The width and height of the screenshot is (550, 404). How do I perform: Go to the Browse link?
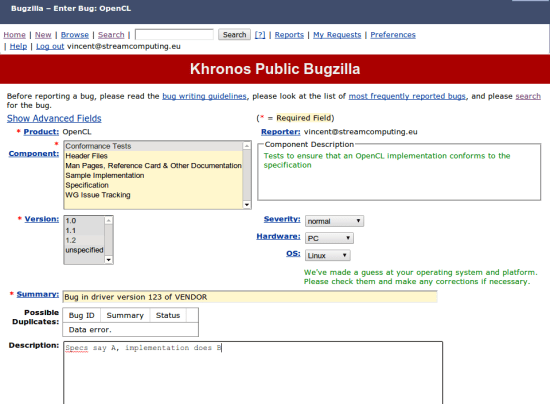pos(75,35)
